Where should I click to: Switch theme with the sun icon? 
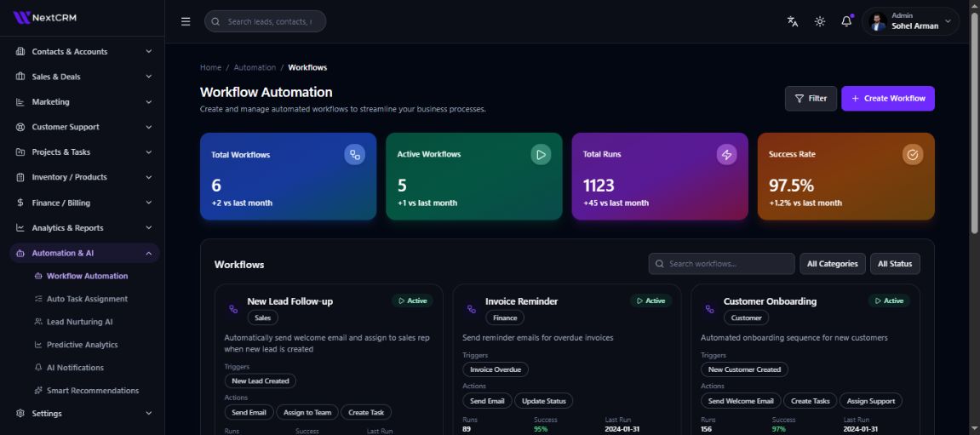820,21
